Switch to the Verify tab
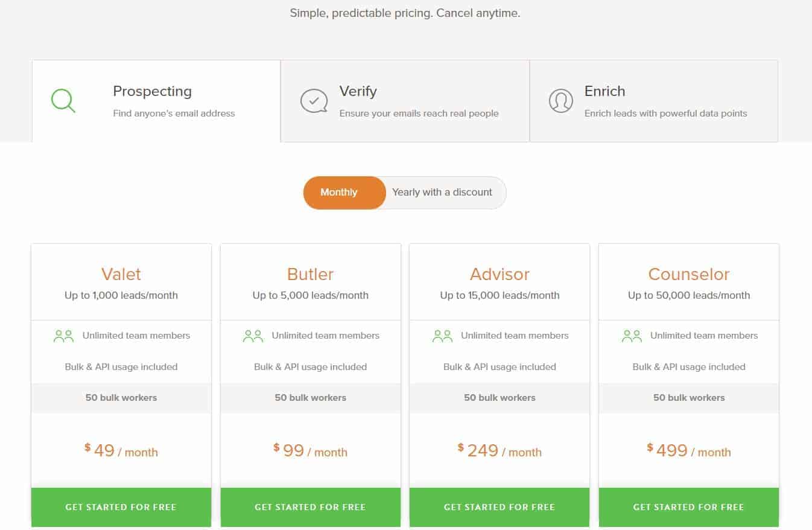The image size is (812, 530). coord(405,101)
